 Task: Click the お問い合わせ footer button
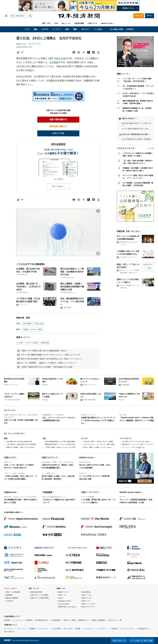pyautogui.click(x=119, y=640)
